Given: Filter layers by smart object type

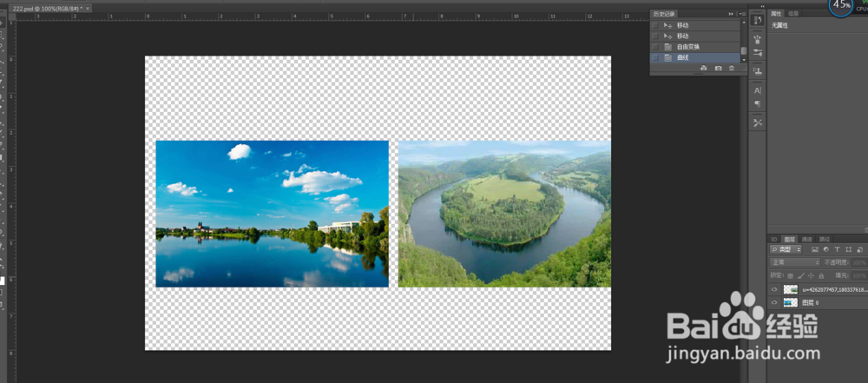Looking at the screenshot, I should click(859, 250).
